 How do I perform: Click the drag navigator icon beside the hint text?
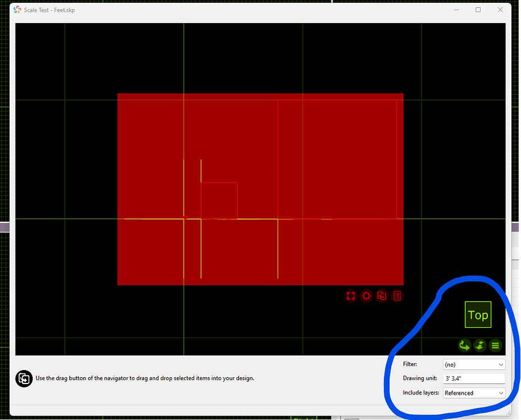[24, 378]
